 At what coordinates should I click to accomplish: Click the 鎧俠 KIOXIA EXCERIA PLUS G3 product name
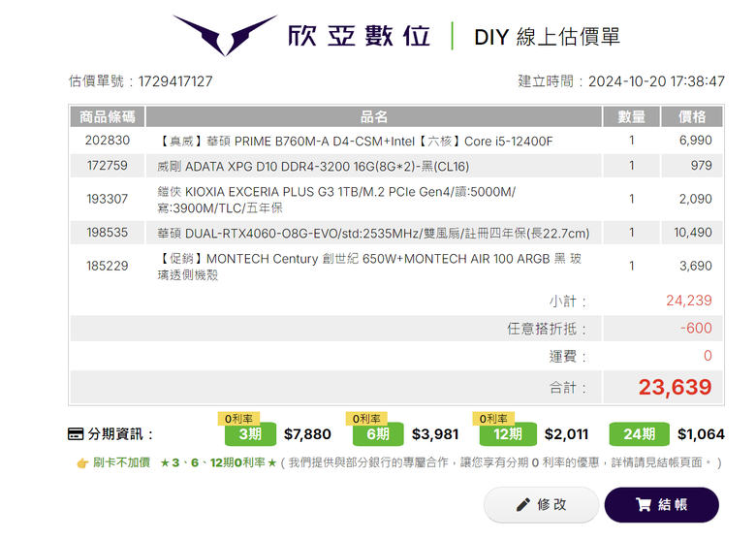(x=336, y=200)
